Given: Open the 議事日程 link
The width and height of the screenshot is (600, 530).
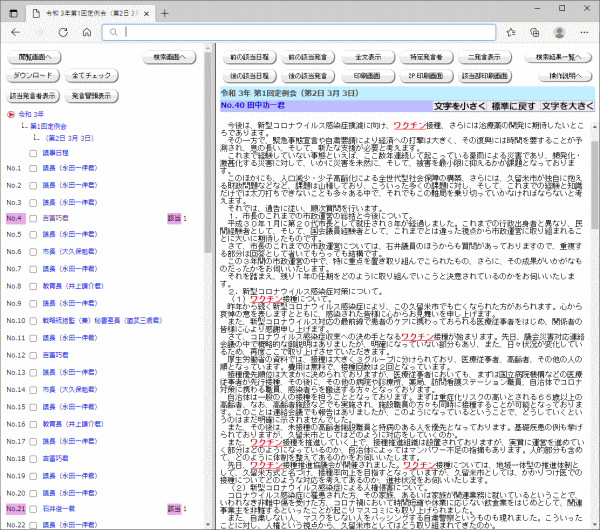Looking at the screenshot, I should coord(55,153).
